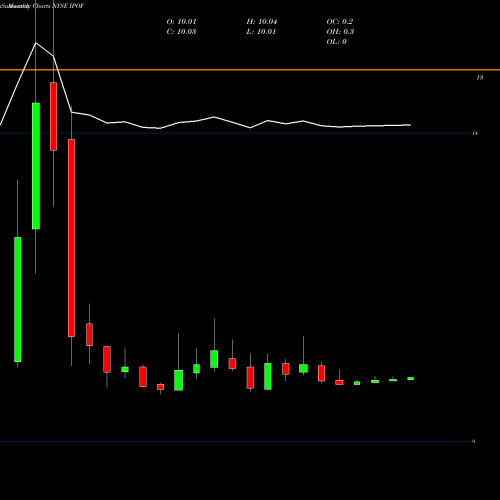Click the price label ending the upper blue line

[475, 133]
